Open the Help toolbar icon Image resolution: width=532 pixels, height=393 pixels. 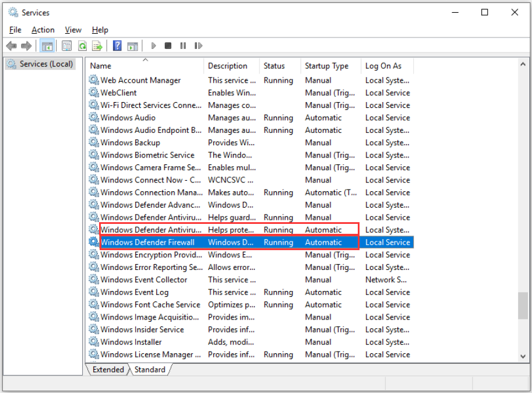click(x=117, y=45)
